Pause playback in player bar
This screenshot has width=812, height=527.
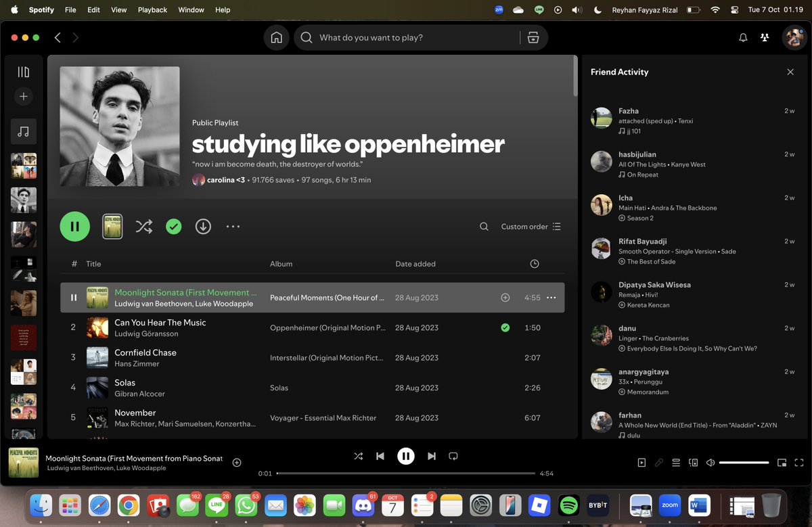coord(406,457)
